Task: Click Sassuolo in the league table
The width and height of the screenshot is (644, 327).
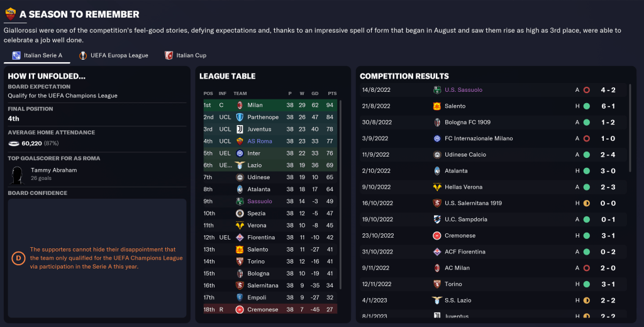Action: coord(260,201)
